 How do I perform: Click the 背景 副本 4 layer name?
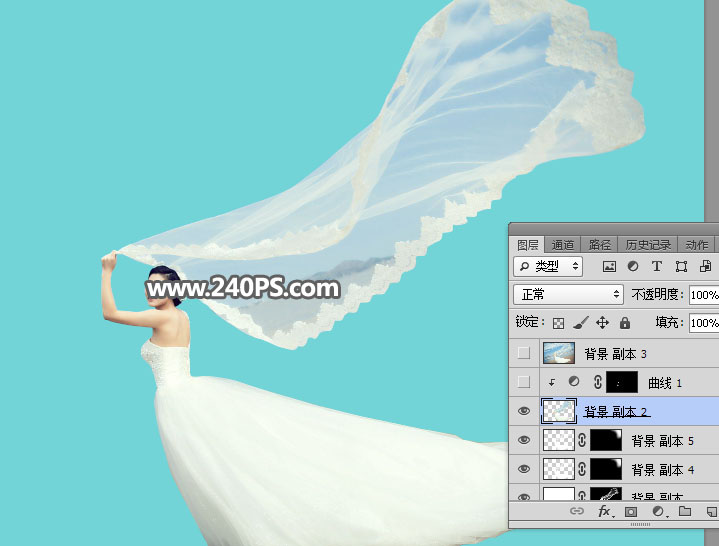662,470
